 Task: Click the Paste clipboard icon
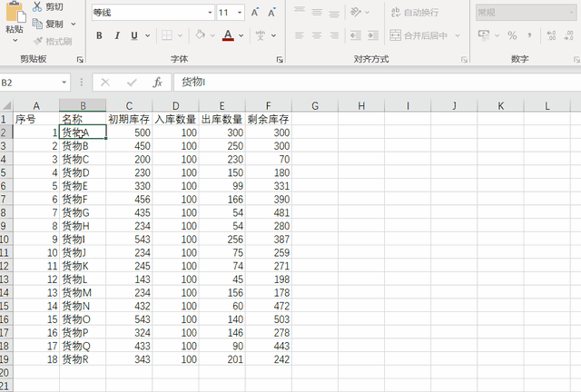coord(15,12)
